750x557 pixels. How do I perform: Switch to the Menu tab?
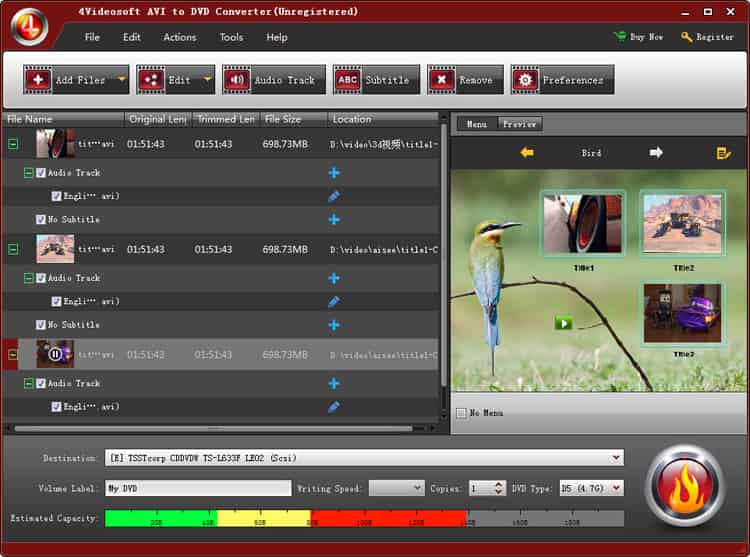point(477,124)
